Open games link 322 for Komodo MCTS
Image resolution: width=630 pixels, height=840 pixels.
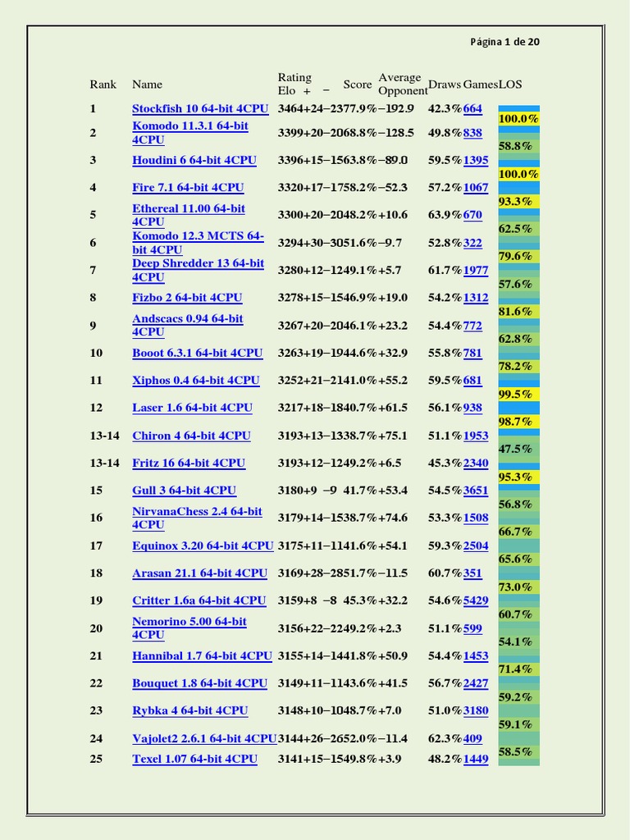click(472, 243)
